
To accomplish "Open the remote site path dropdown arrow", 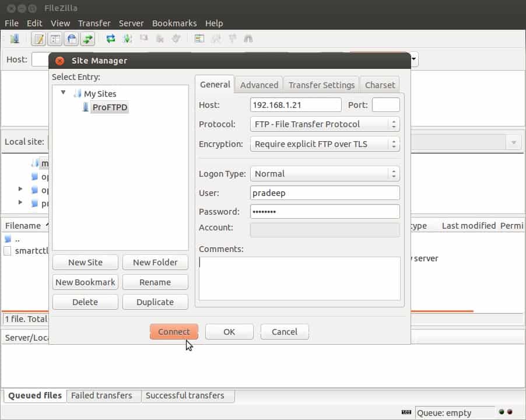I will tap(514, 142).
